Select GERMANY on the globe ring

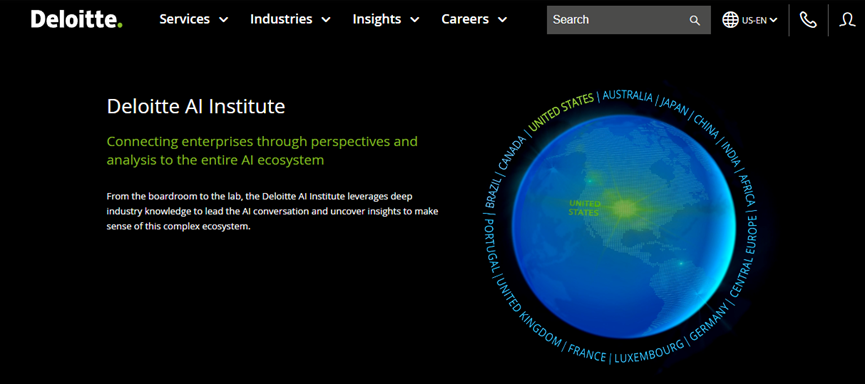pos(709,322)
